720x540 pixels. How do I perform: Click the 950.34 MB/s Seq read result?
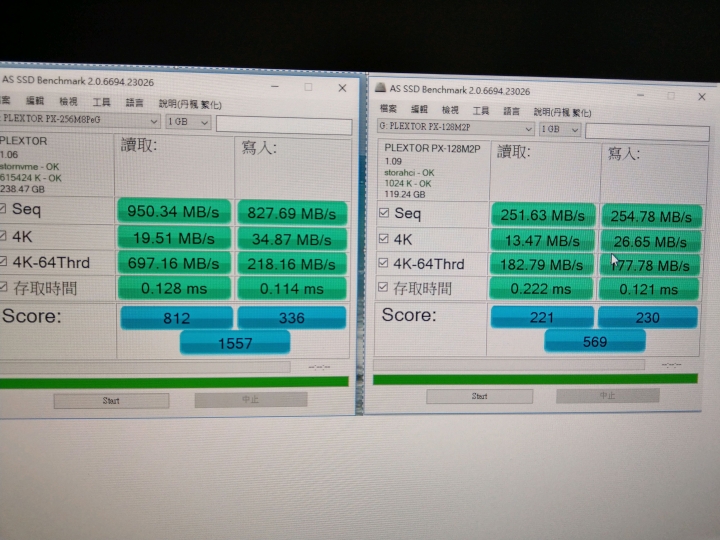pos(174,212)
